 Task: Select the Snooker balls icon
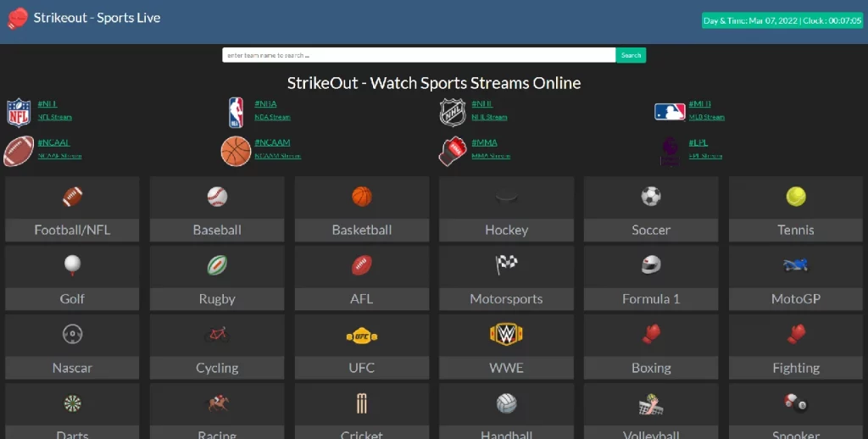(796, 403)
